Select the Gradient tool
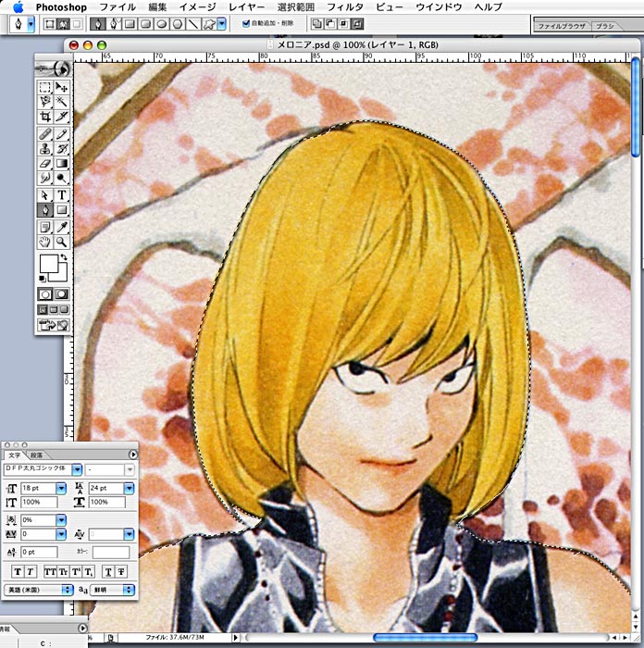 pyautogui.click(x=62, y=164)
